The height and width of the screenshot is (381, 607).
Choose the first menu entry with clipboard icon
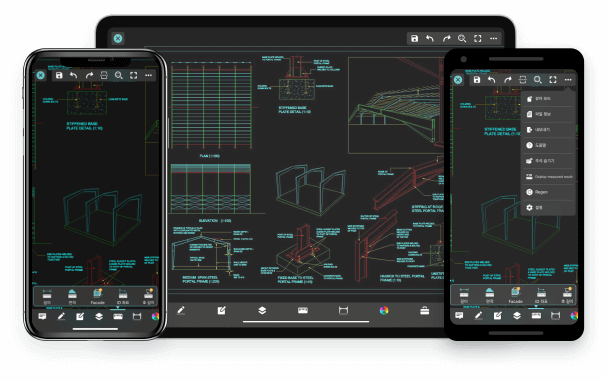click(548, 99)
